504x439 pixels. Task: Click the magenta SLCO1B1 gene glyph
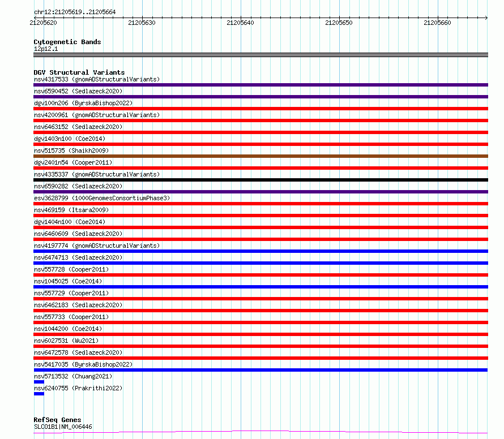(260, 432)
